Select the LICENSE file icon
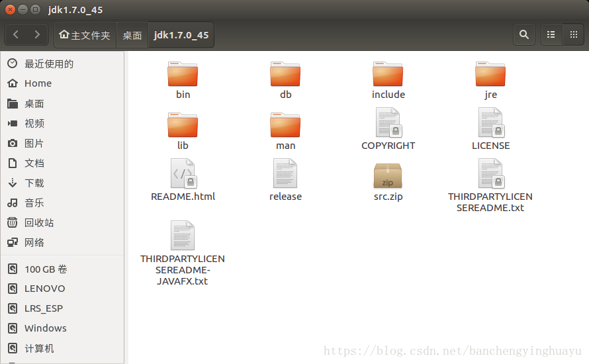 click(491, 122)
